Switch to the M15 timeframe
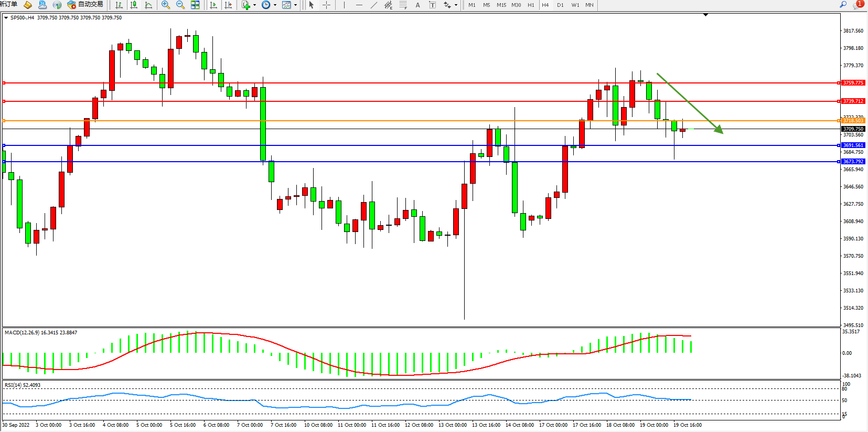 click(501, 5)
